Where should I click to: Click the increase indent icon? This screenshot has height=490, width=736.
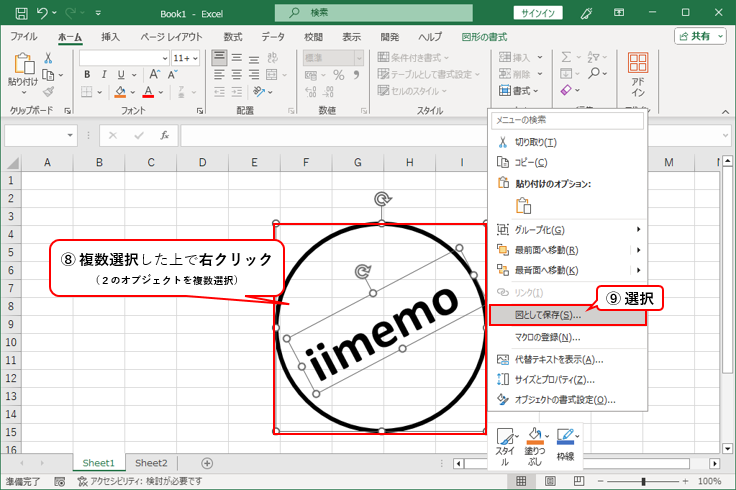point(236,92)
